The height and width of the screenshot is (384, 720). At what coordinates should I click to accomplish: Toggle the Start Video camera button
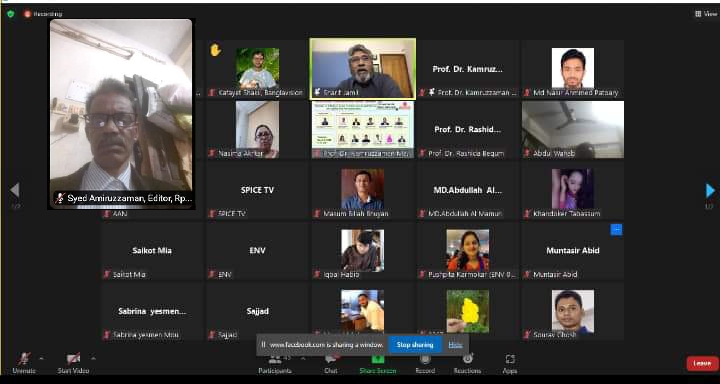coord(73,359)
